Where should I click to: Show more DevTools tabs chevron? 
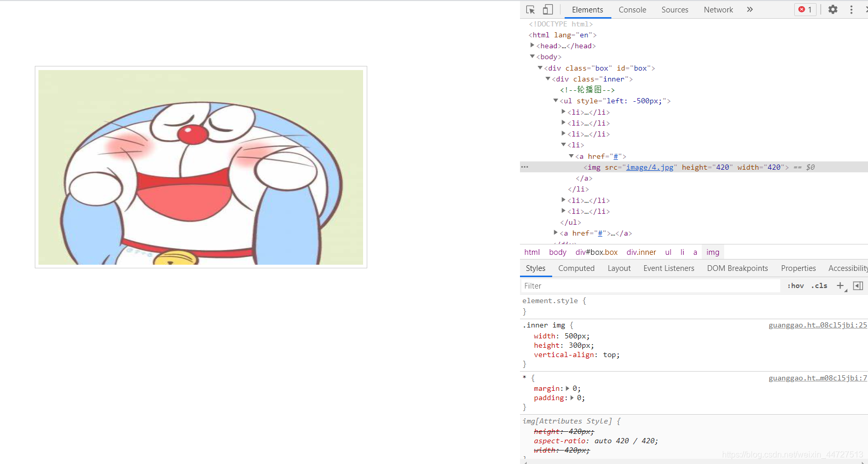[750, 9]
